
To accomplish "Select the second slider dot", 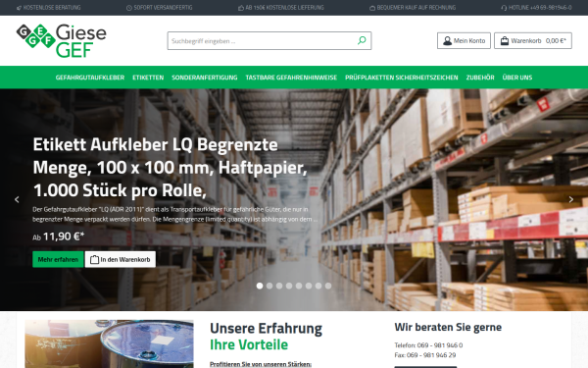I will 269,286.
